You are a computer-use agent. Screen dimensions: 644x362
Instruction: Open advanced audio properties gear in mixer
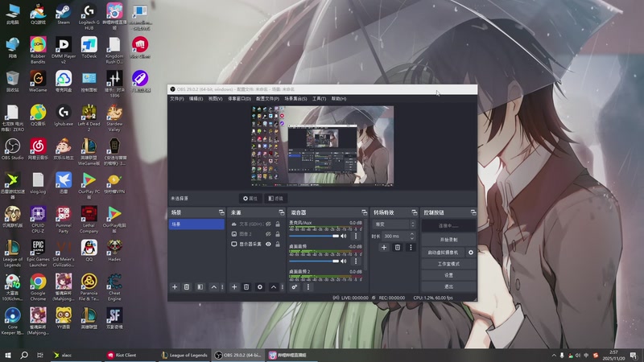pos(295,287)
